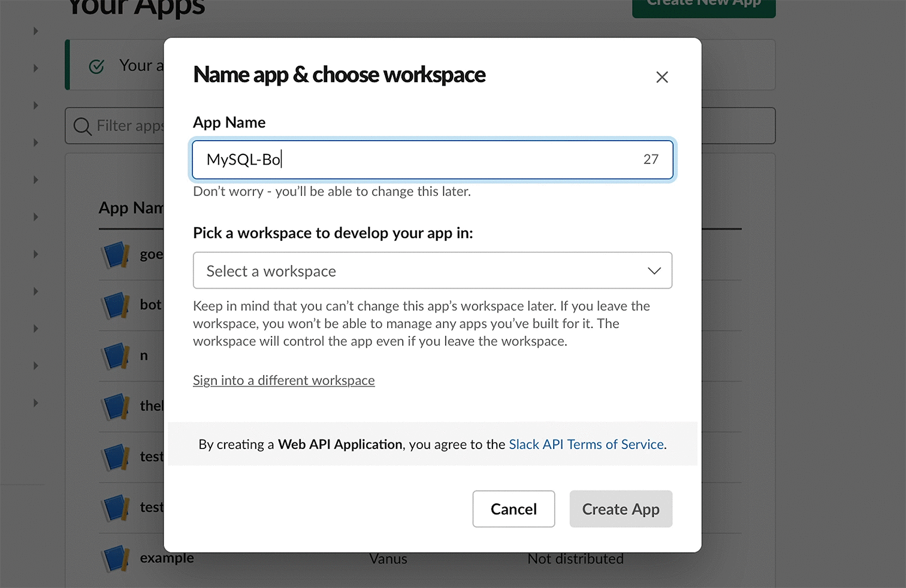Click the example app book icon

(116, 559)
